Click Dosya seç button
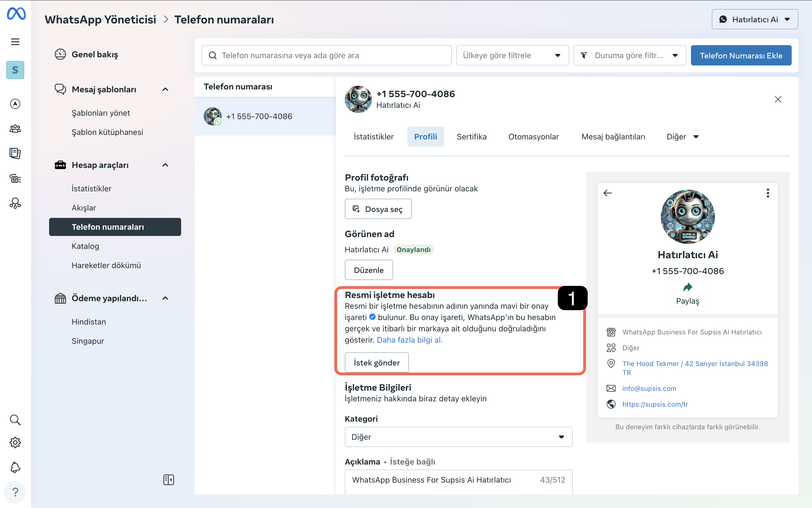812x508 pixels. tap(378, 209)
